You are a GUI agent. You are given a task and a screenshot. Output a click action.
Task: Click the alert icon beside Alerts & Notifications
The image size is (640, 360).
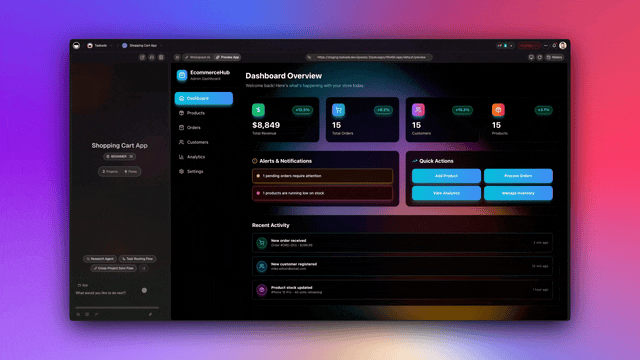coord(255,161)
